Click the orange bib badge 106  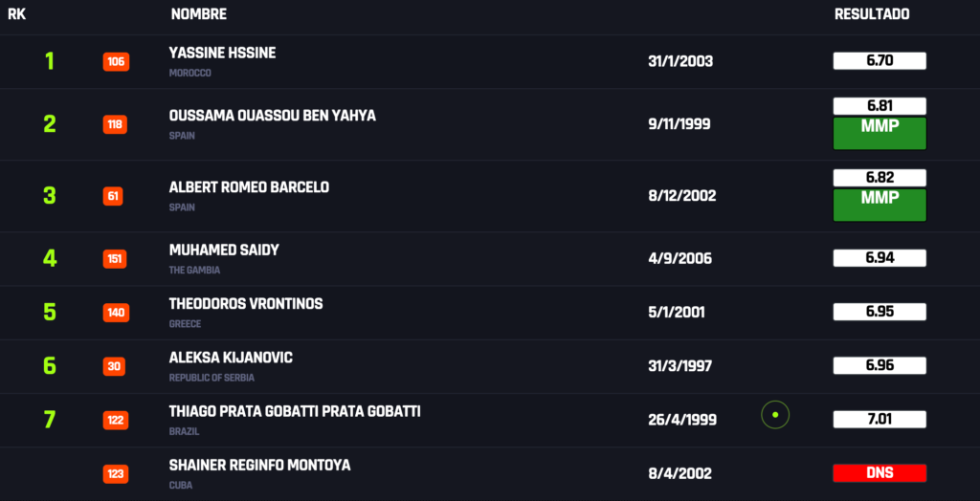pyautogui.click(x=116, y=62)
